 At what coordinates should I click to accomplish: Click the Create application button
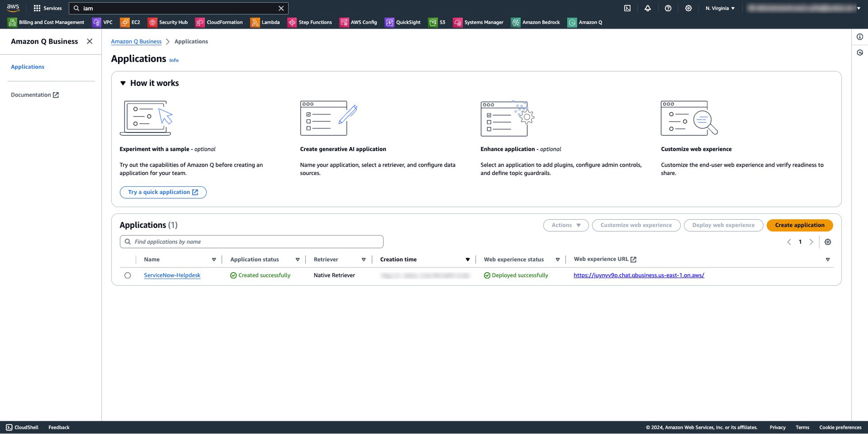click(799, 225)
